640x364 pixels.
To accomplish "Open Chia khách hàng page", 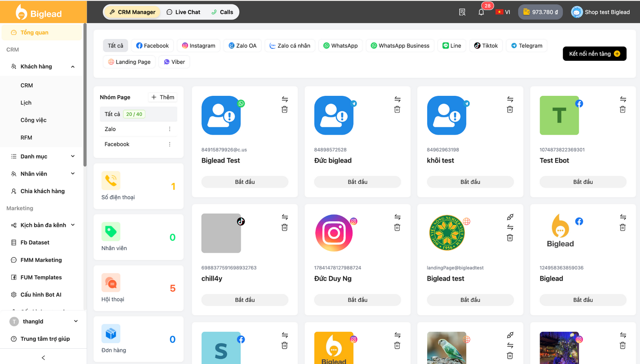I will (x=42, y=191).
